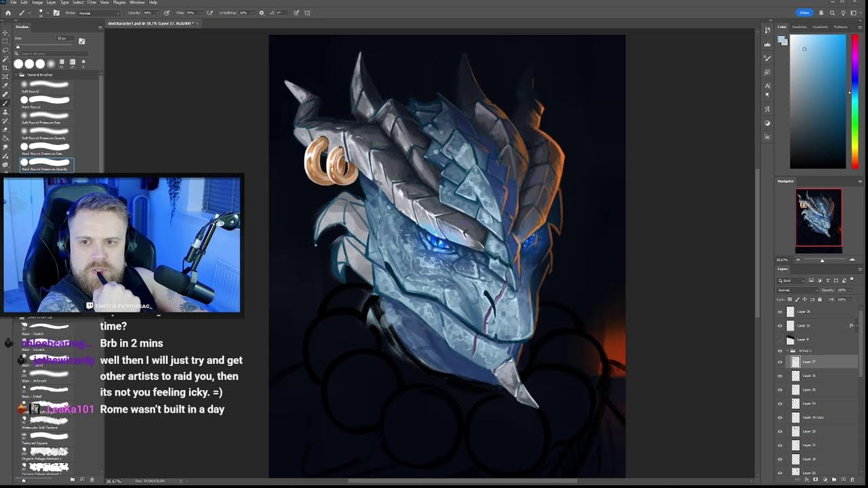The width and height of the screenshot is (868, 488).
Task: Select the Brush tool in toolbar
Action: (x=5, y=103)
